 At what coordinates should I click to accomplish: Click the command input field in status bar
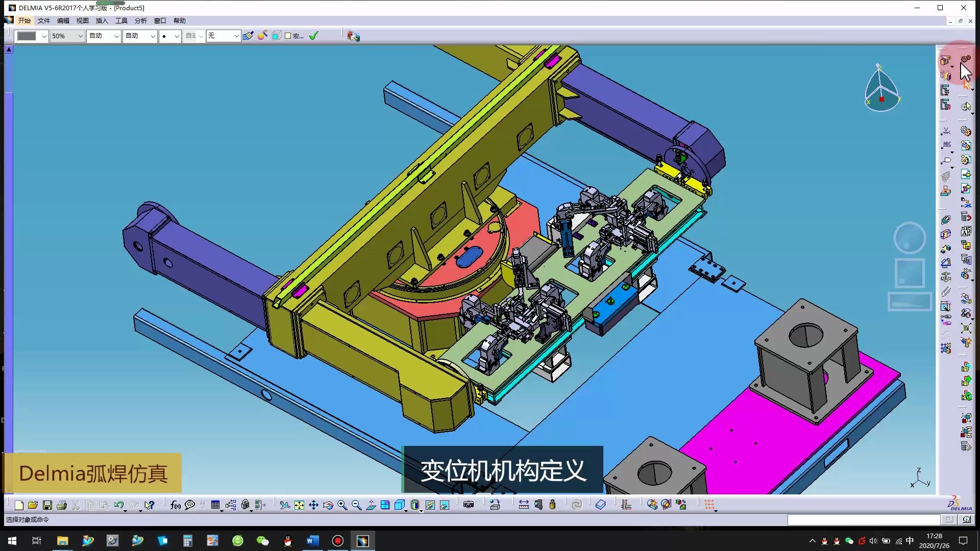pos(864,520)
